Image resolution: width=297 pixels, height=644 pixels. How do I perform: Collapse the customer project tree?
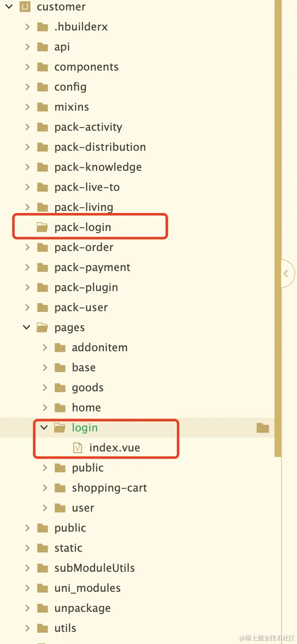(10, 7)
